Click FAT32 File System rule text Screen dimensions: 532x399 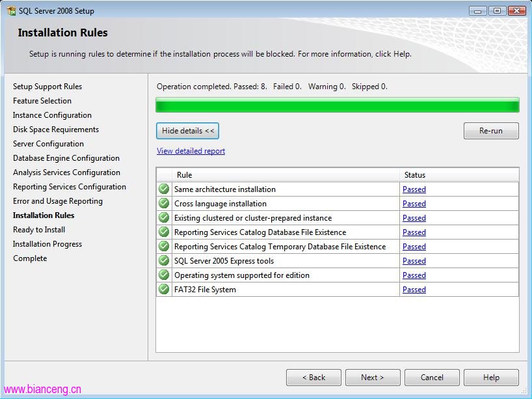(x=205, y=290)
